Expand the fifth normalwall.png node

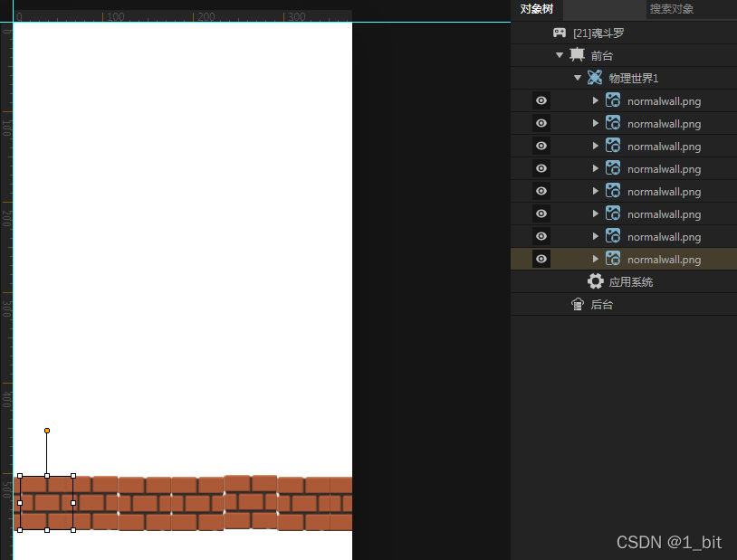[x=596, y=191]
